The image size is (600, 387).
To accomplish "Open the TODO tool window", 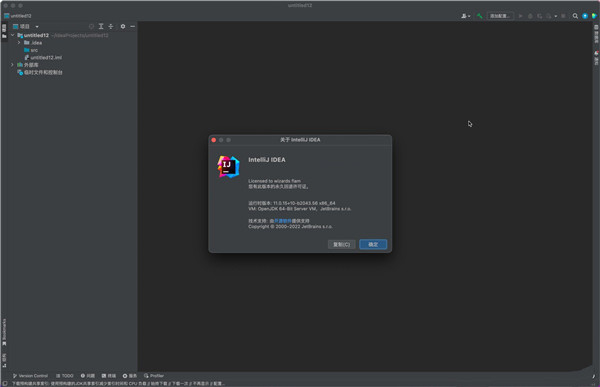I will coord(65,376).
